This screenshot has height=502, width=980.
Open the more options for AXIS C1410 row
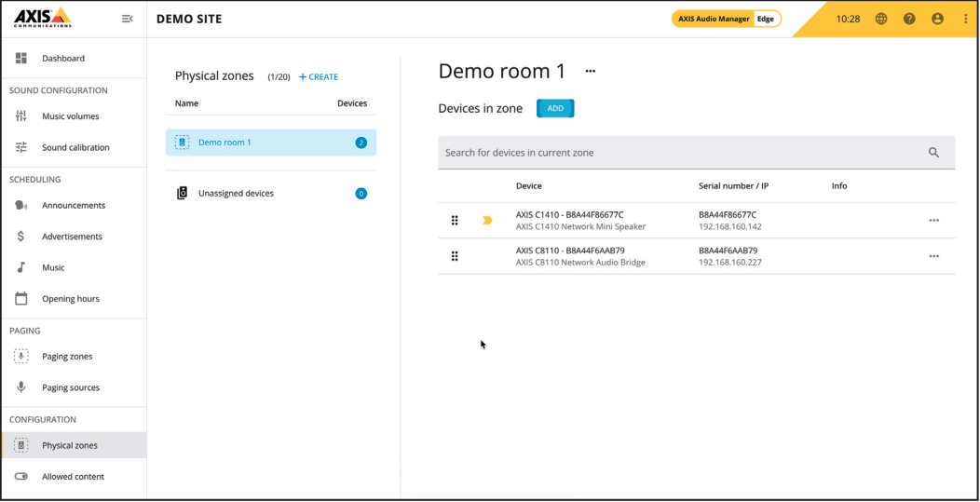click(x=933, y=221)
